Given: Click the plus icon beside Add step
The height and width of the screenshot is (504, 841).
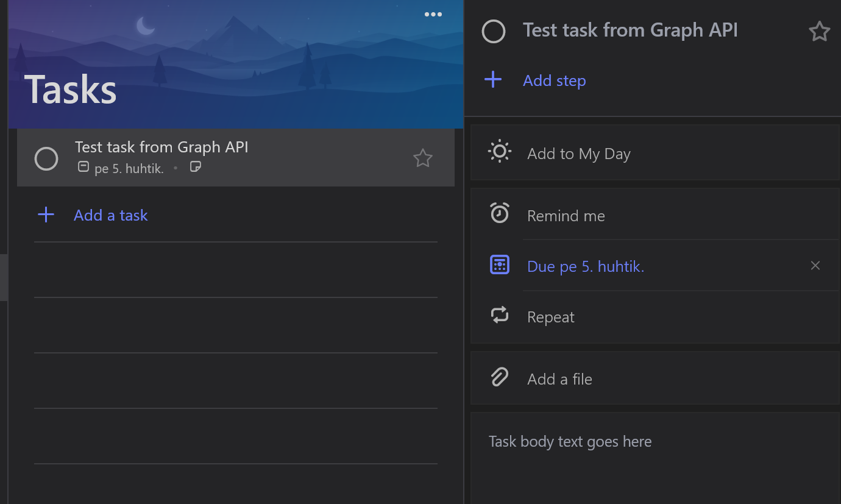Looking at the screenshot, I should [x=493, y=80].
